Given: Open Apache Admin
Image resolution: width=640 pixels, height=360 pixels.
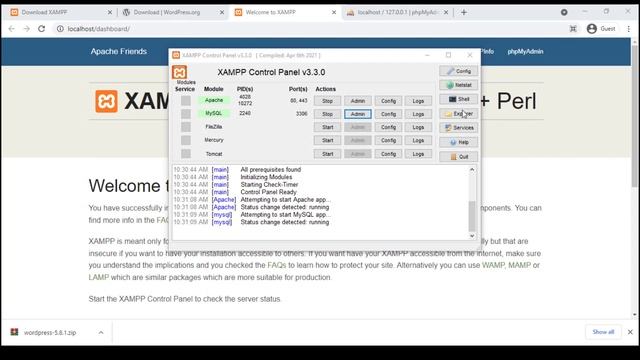Looking at the screenshot, I should pyautogui.click(x=358, y=101).
